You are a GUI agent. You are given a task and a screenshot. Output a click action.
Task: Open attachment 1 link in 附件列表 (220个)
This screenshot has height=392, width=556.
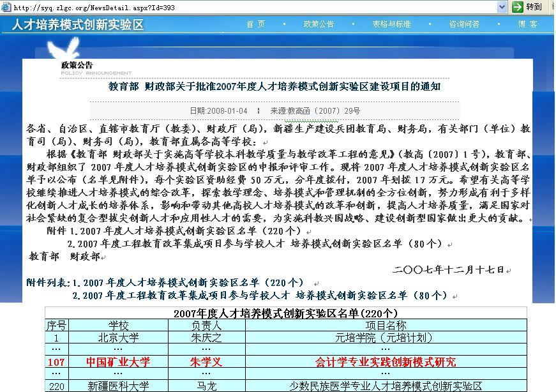(x=188, y=283)
